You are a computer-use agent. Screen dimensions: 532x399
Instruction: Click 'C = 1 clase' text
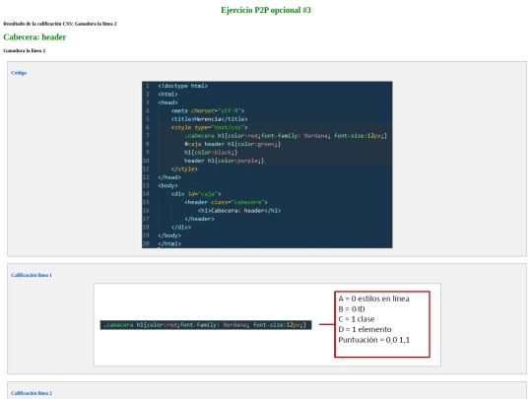coord(357,319)
